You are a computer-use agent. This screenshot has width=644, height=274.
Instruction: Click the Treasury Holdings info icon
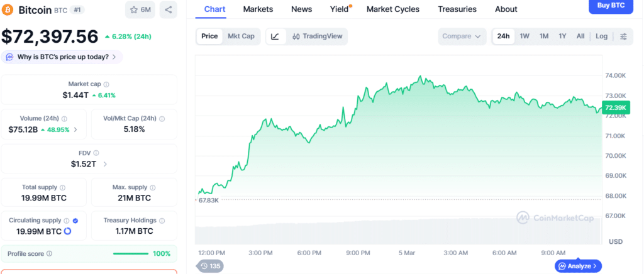pyautogui.click(x=162, y=221)
